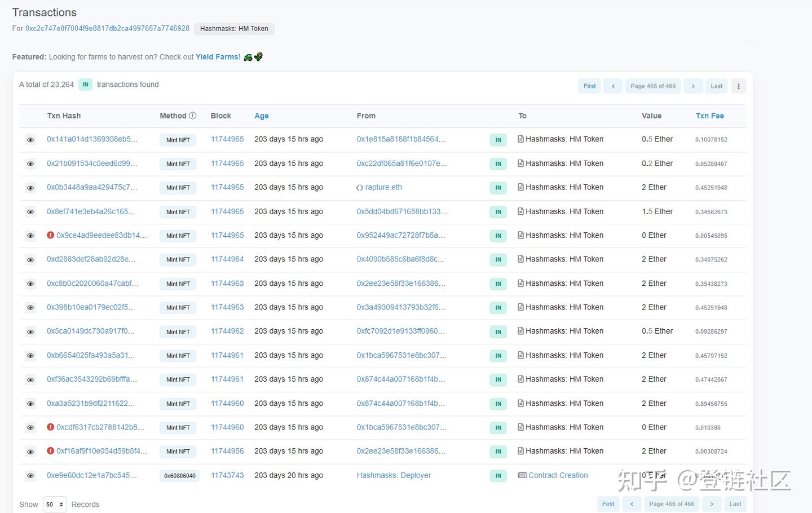The width and height of the screenshot is (812, 513).
Task: Click the Txn Fee column header
Action: (x=710, y=116)
